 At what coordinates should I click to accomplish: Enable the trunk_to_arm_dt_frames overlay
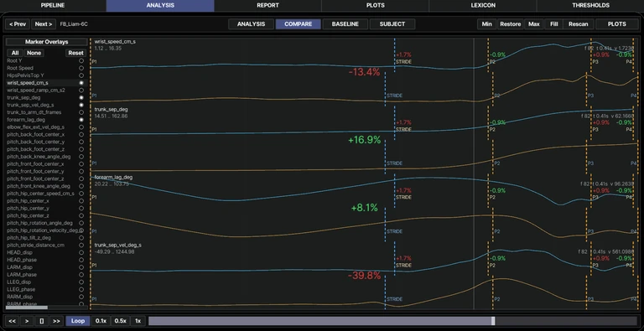click(x=81, y=112)
